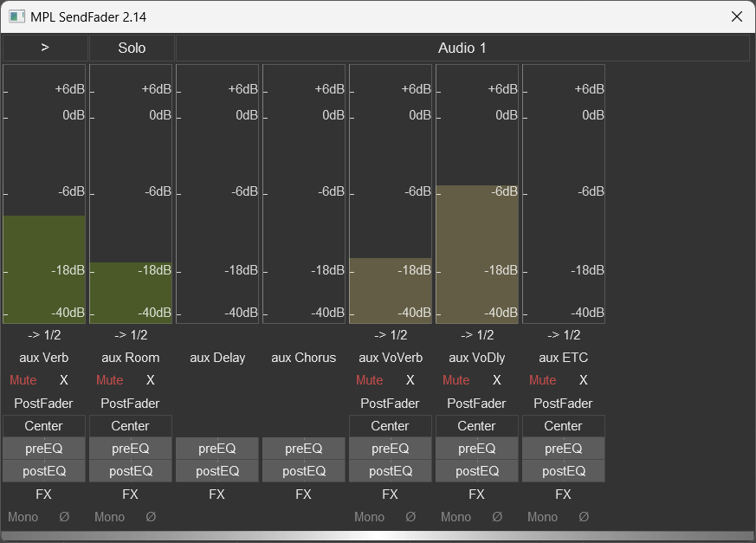
Task: Click the phase invert Ø icon for aux Verb
Action: (x=64, y=517)
